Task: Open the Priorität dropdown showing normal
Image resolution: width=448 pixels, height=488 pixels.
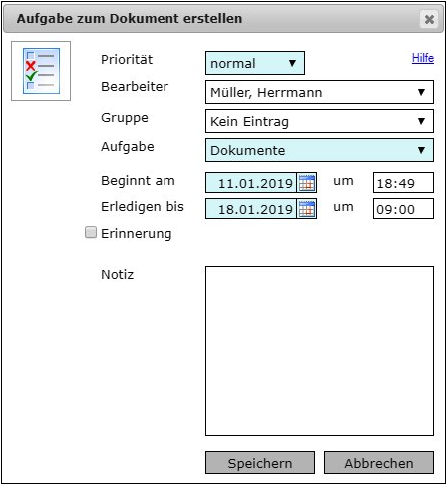Action: coord(255,63)
